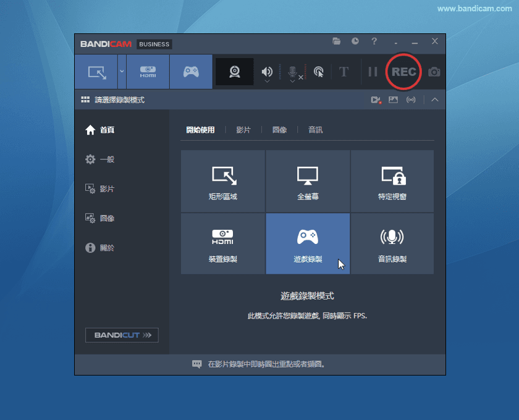
Task: Minimize the Bandicam window
Action: coord(415,42)
